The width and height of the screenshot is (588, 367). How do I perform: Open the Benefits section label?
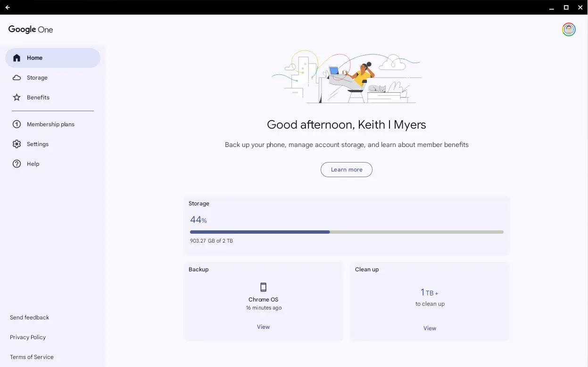pyautogui.click(x=38, y=98)
